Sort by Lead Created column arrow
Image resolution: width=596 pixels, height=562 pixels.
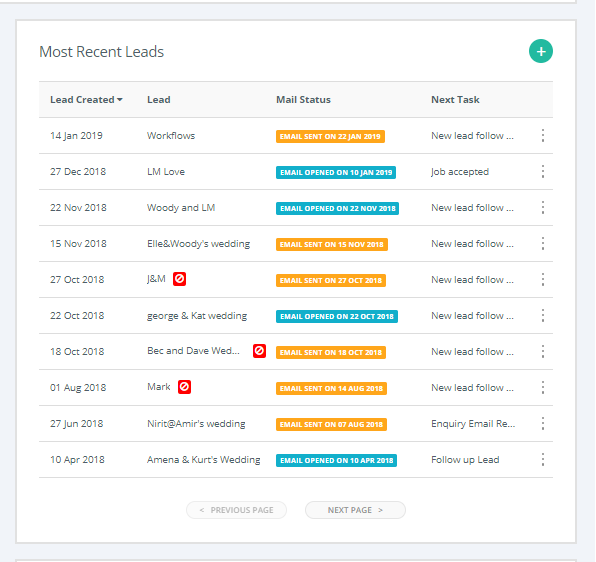click(120, 100)
